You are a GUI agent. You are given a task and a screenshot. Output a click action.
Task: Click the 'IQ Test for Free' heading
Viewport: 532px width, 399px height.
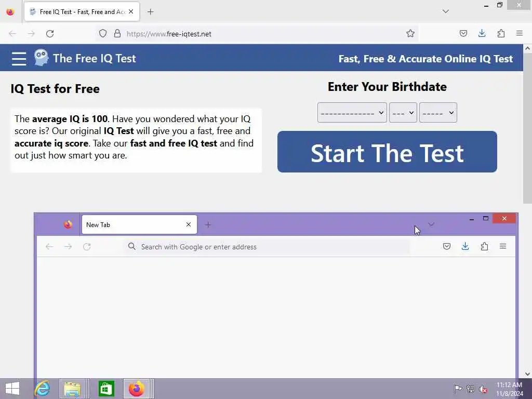click(55, 89)
